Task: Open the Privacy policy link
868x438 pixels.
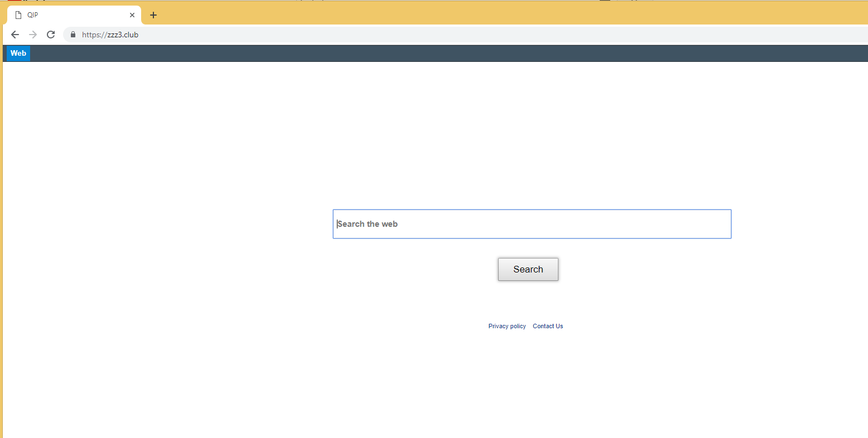Action: pyautogui.click(x=507, y=327)
